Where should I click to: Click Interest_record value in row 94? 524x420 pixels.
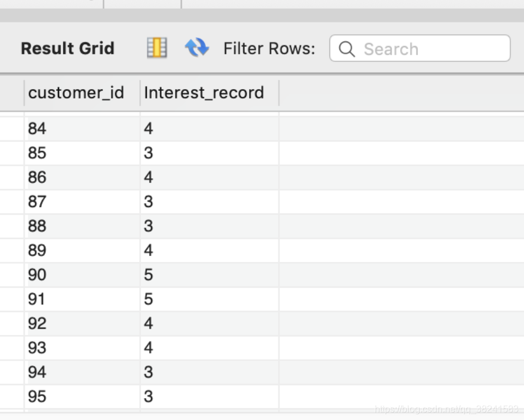(209, 373)
